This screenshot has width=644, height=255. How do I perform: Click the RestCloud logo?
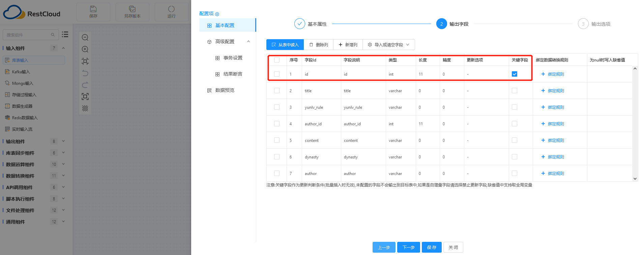(x=32, y=12)
